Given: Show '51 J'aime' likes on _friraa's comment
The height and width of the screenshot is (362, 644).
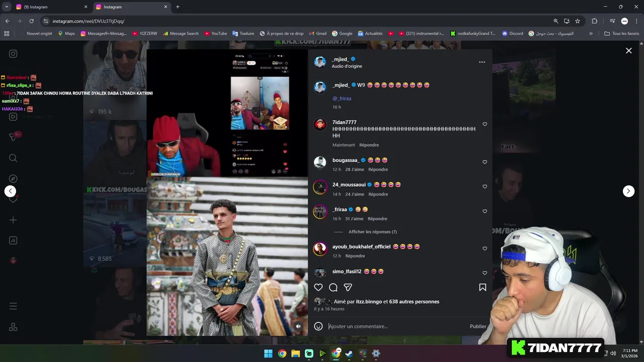Looking at the screenshot, I should (x=354, y=219).
